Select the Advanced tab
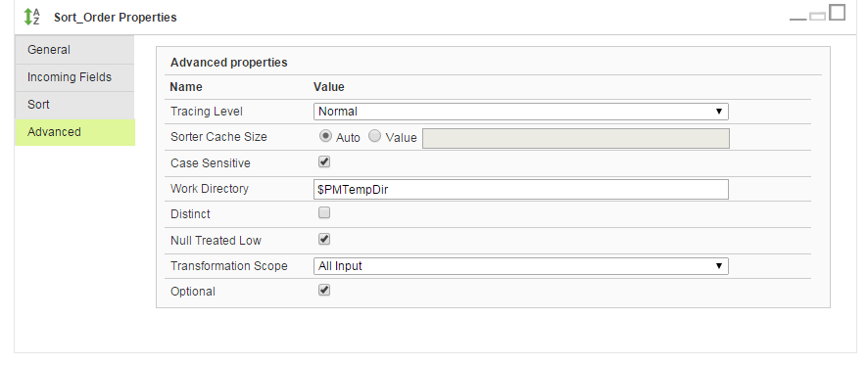The height and width of the screenshot is (366, 868). 74,132
